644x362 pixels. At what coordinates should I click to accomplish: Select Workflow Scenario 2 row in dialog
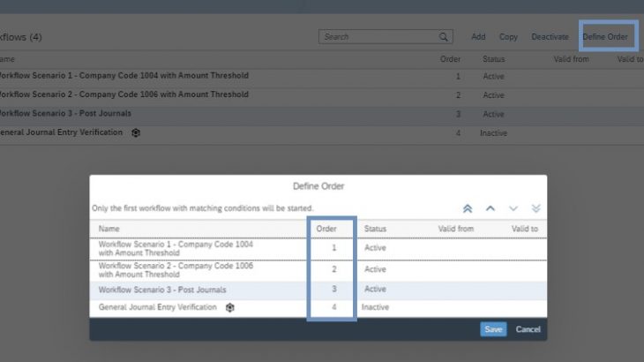[318, 270]
